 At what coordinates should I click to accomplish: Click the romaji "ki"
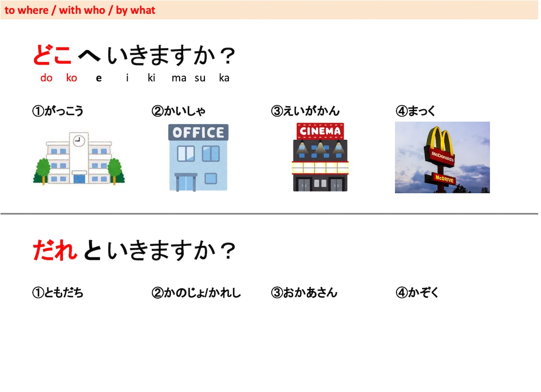click(152, 78)
